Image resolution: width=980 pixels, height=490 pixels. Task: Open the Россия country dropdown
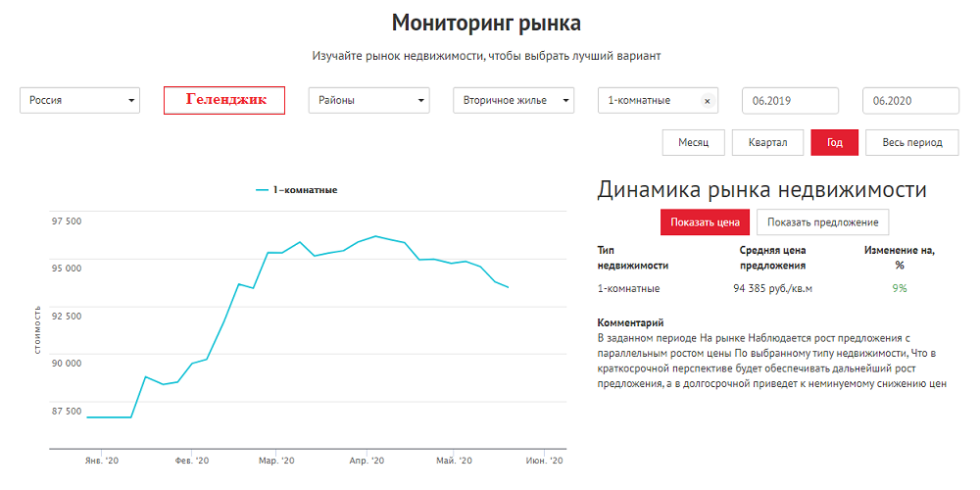80,101
